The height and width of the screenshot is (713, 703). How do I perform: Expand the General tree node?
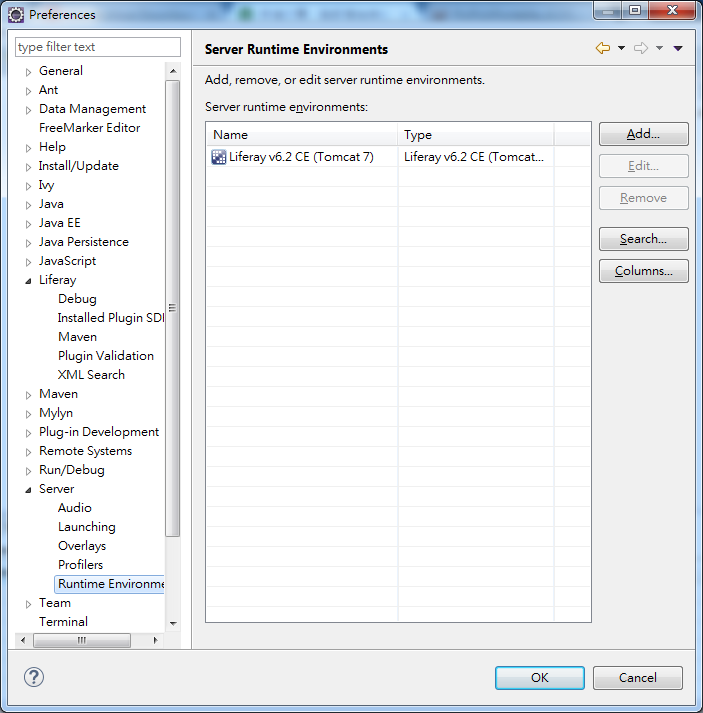tap(28, 72)
